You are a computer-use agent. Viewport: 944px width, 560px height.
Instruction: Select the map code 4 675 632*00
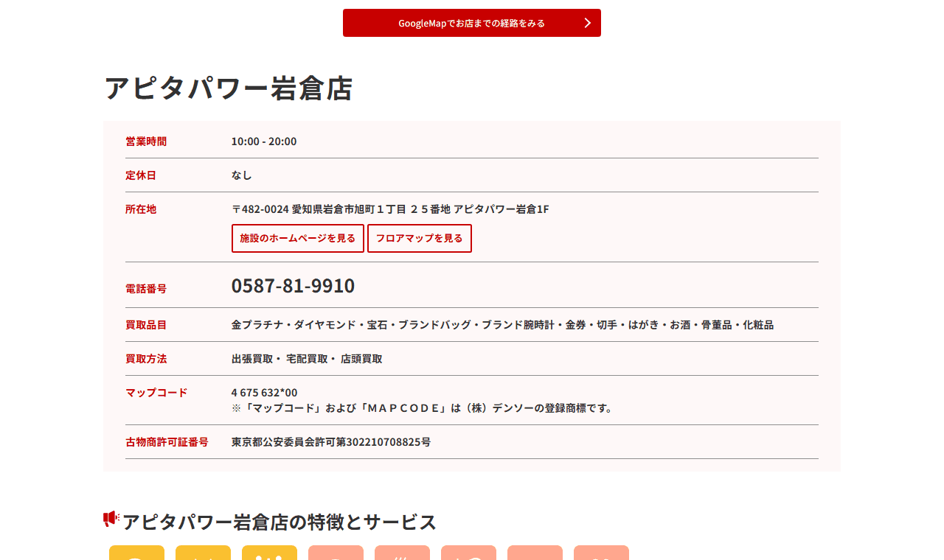tap(264, 393)
